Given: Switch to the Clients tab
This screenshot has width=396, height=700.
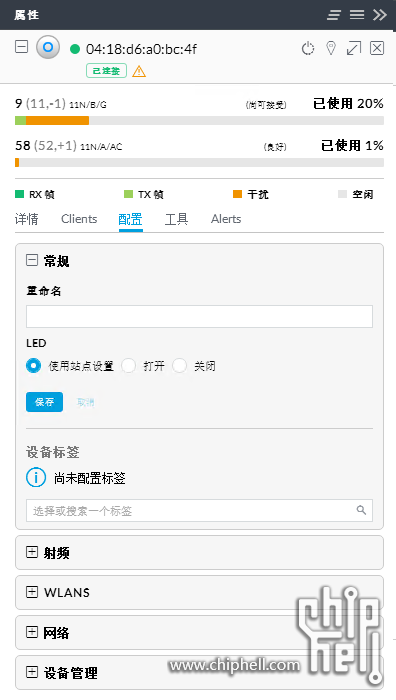Looking at the screenshot, I should pos(79,219).
